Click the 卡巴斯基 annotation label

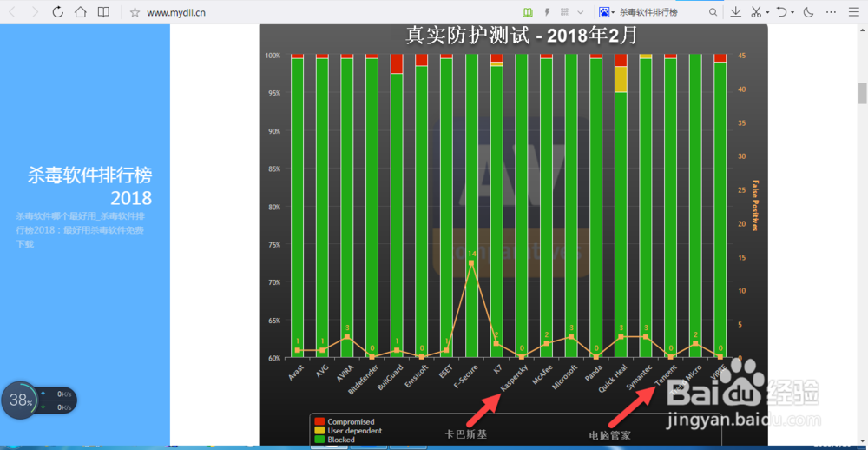(x=467, y=434)
